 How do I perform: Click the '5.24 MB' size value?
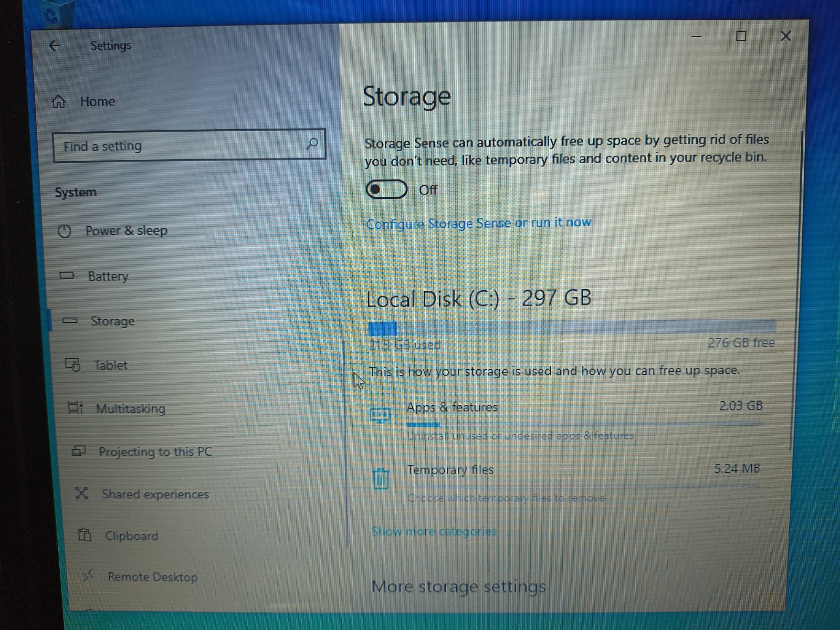737,468
